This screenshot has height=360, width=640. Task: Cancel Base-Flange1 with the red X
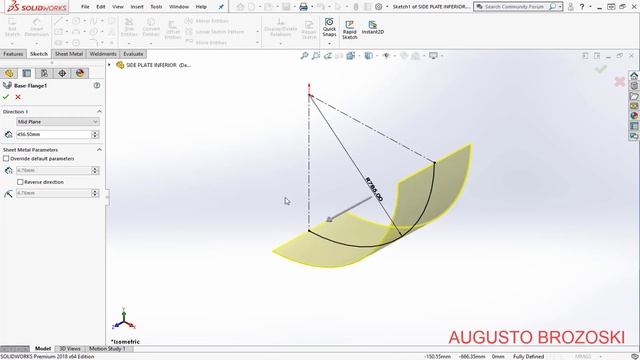coord(18,97)
